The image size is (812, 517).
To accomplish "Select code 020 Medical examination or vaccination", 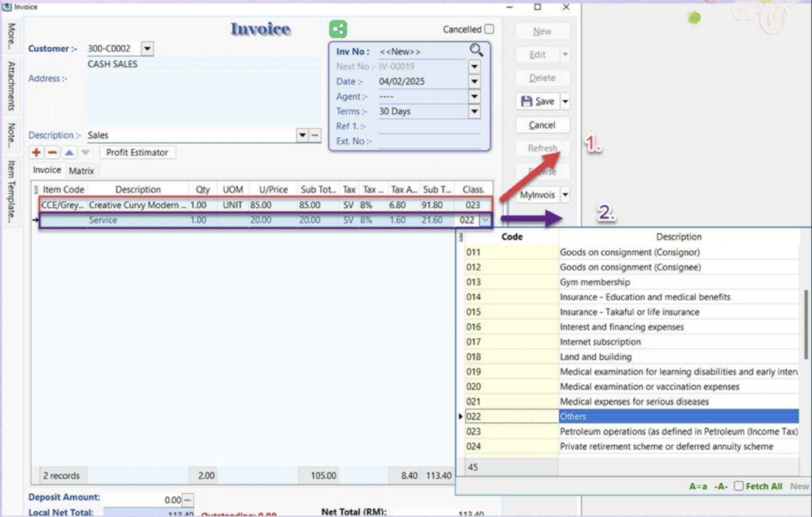I will click(x=632, y=387).
